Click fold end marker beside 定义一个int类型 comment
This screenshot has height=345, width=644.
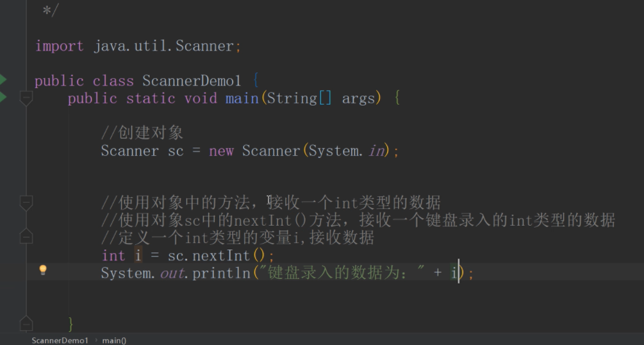click(x=26, y=237)
